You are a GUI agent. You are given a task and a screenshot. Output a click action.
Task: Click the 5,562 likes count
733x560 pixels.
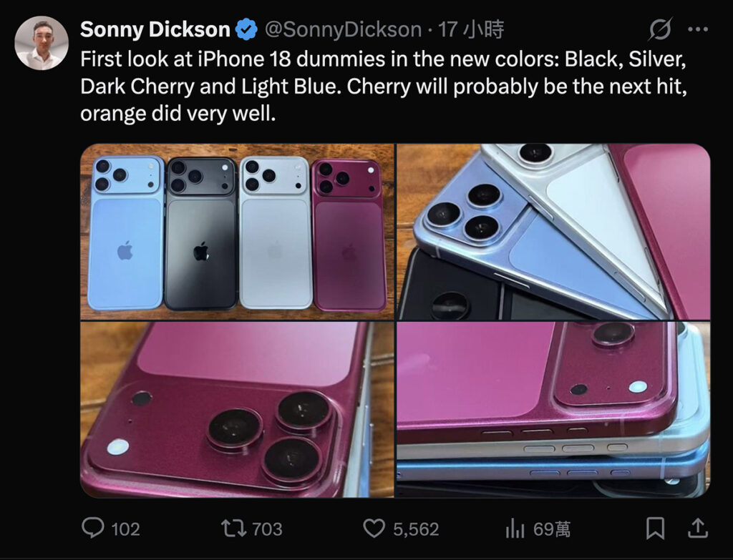[416, 529]
